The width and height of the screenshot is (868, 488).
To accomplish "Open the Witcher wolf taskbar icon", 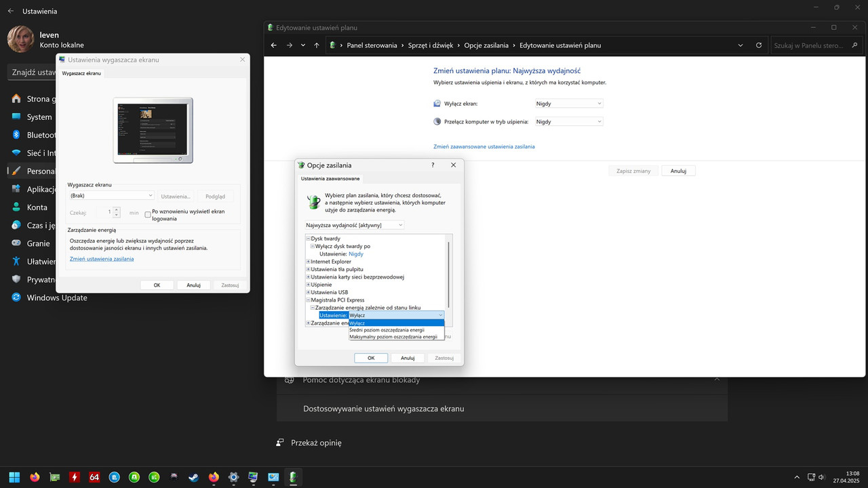I will [174, 477].
